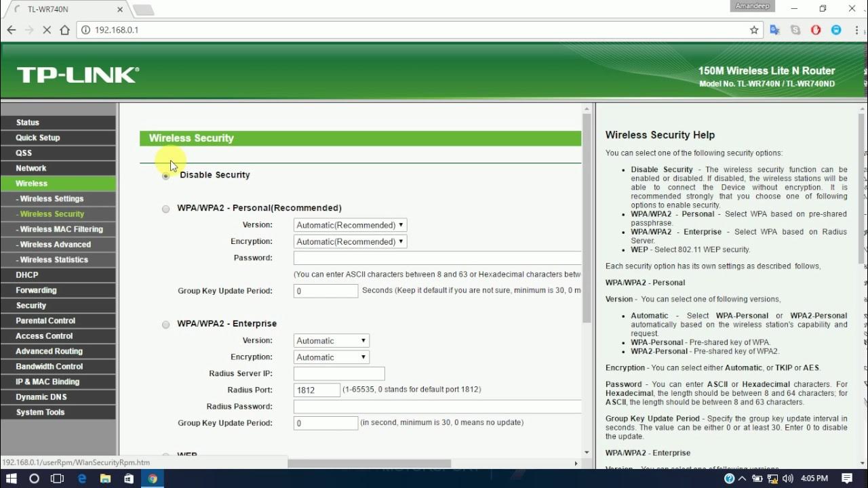Click the Radius Server IP field
The image size is (868, 488).
(x=339, y=373)
